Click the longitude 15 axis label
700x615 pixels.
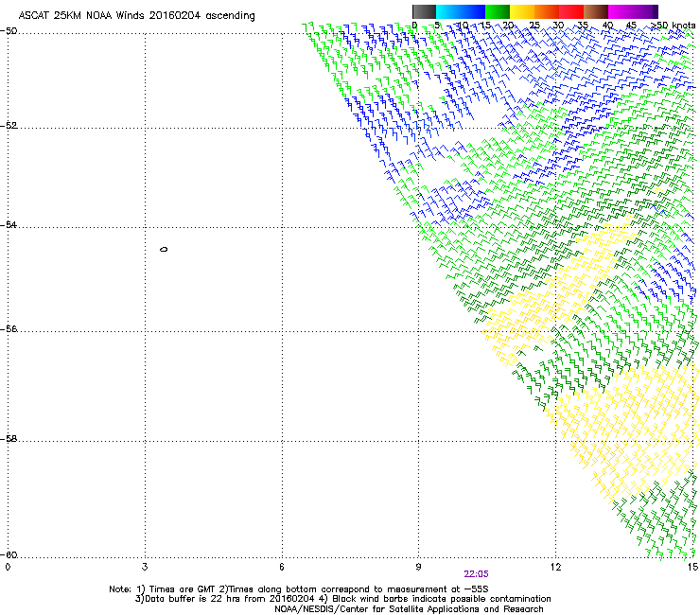click(x=692, y=567)
